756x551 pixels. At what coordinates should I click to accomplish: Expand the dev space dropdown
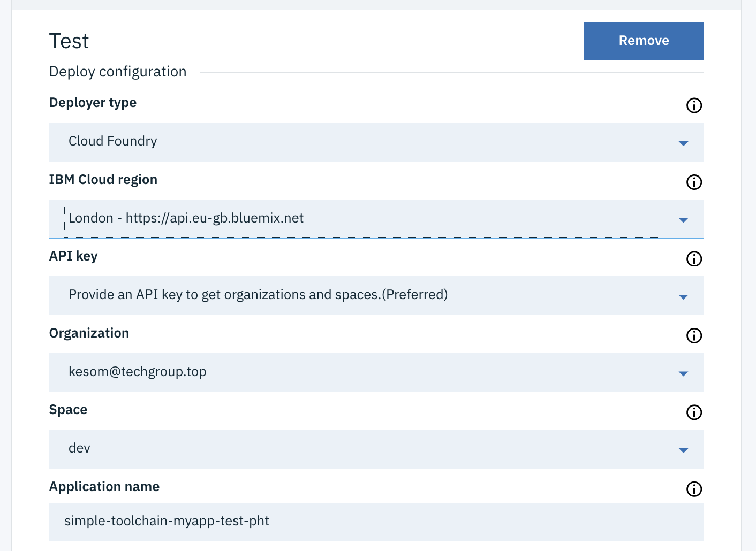364,449
